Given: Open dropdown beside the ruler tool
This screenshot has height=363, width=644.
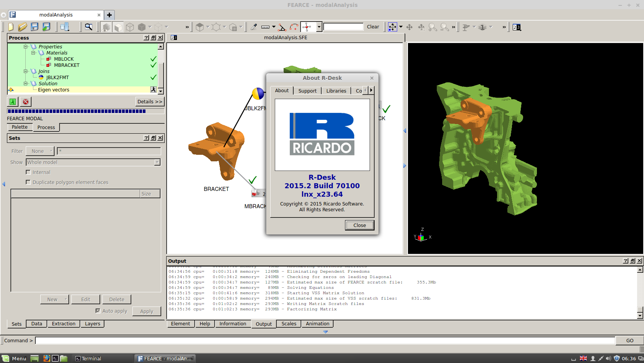Looking at the screenshot, I should click(x=274, y=27).
